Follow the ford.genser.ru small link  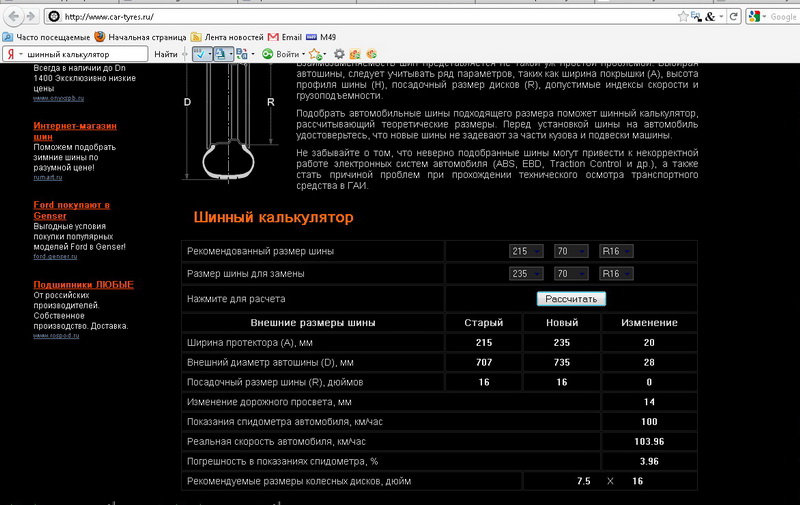pos(55,257)
